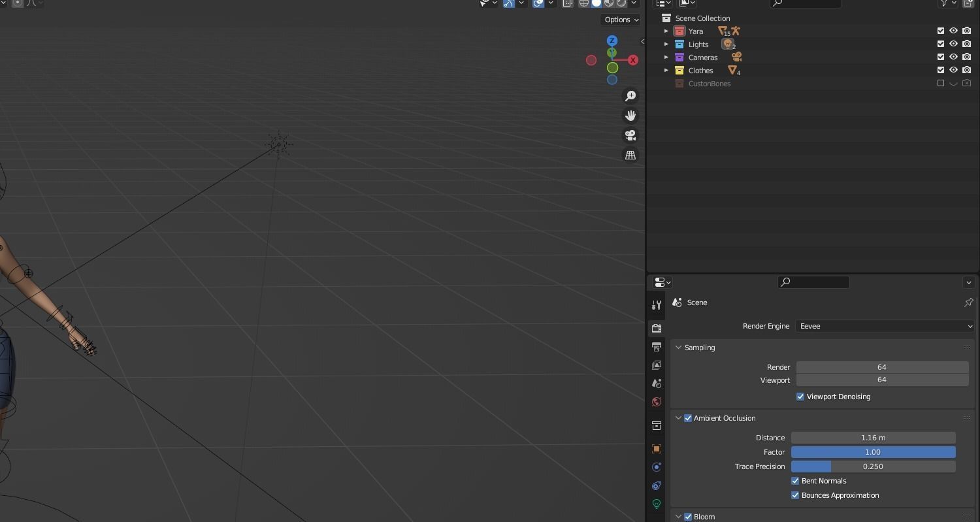Screen dimensions: 980x522
Task: Open the viewport Options menu
Action: click(621, 20)
